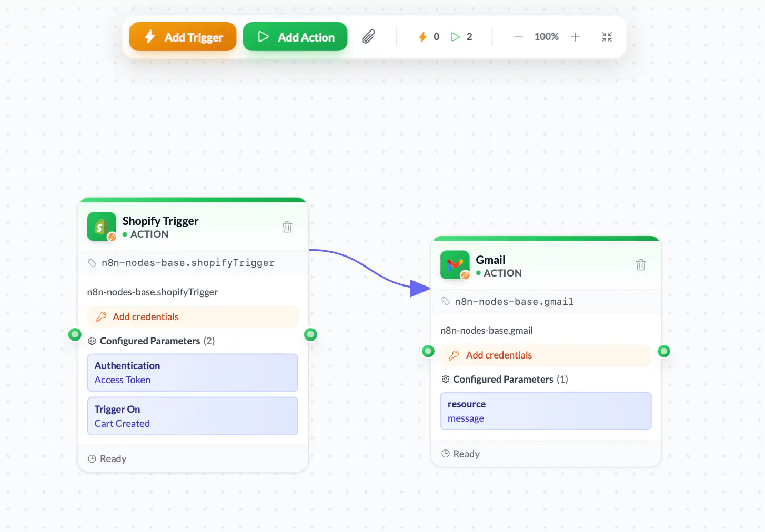Click the Shopify logo icon on the trigger node
The image size is (765, 532).
(x=102, y=227)
